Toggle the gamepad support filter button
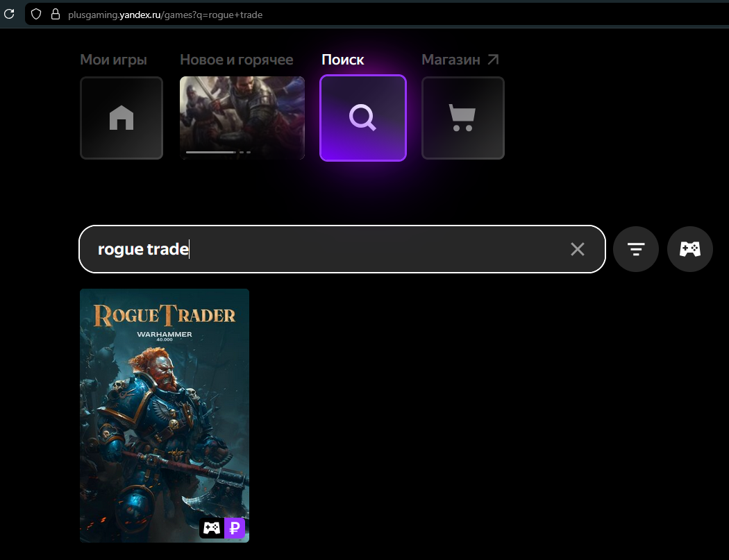The height and width of the screenshot is (560, 729). coord(689,249)
